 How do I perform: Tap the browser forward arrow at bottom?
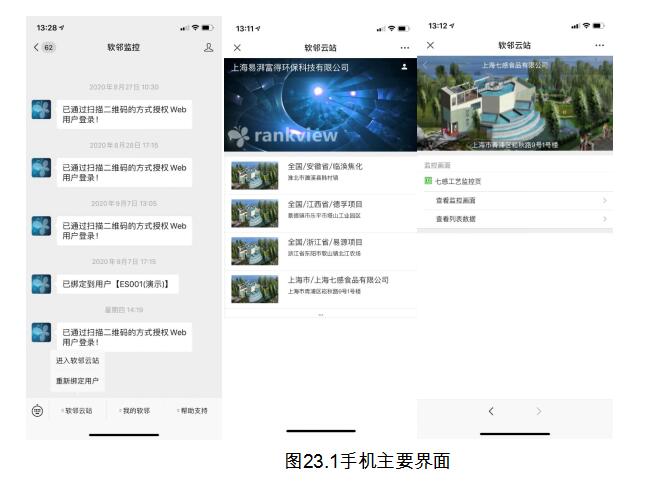[x=539, y=411]
